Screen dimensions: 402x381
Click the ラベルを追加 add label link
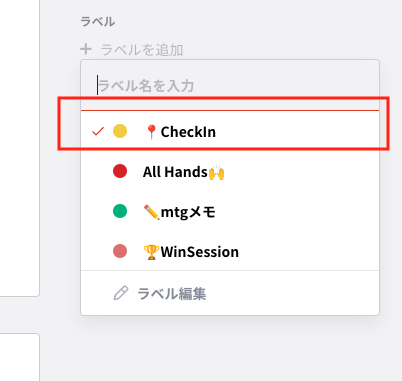(x=142, y=50)
